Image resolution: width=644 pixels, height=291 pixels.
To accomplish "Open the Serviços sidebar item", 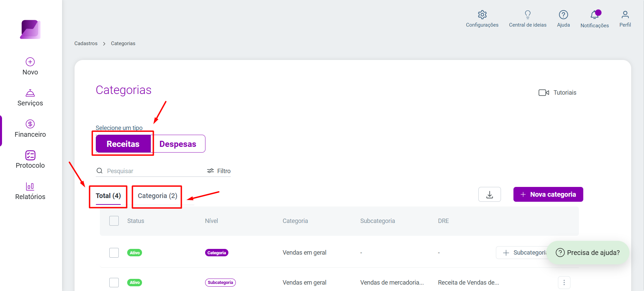I will [x=30, y=98].
